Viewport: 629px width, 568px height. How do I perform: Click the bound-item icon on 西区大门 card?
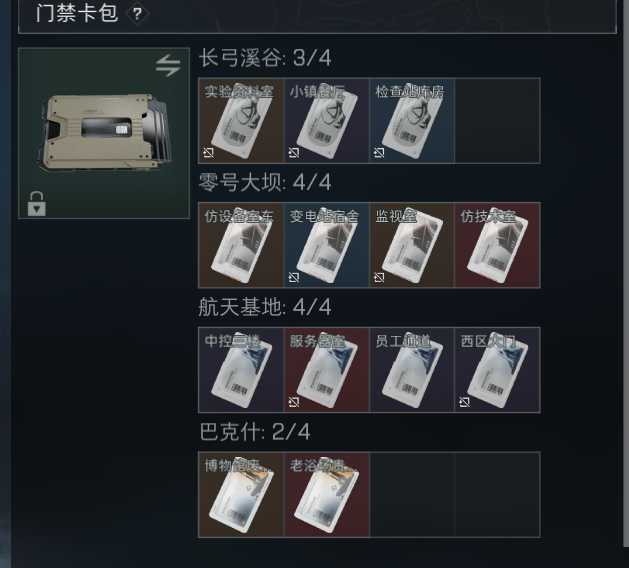465,402
